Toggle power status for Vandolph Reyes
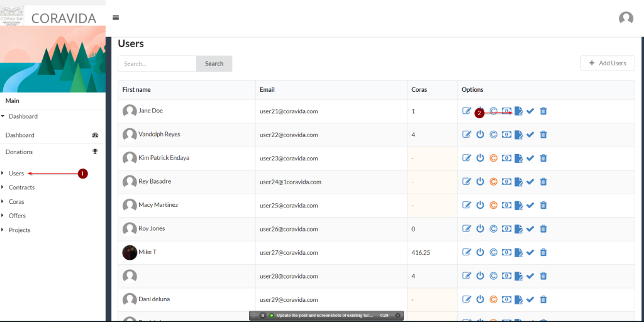The width and height of the screenshot is (644, 322). click(x=480, y=135)
